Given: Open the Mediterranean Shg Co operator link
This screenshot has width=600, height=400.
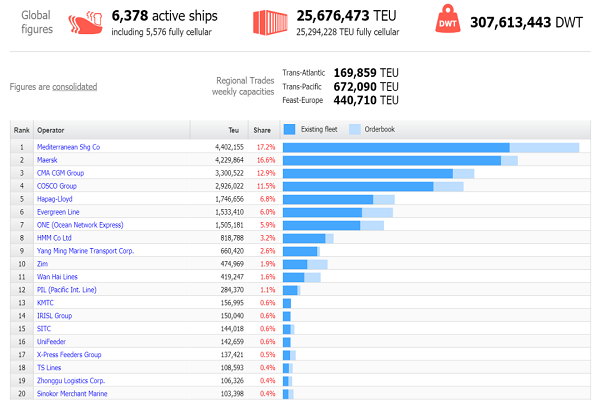Looking at the screenshot, I should [68, 147].
